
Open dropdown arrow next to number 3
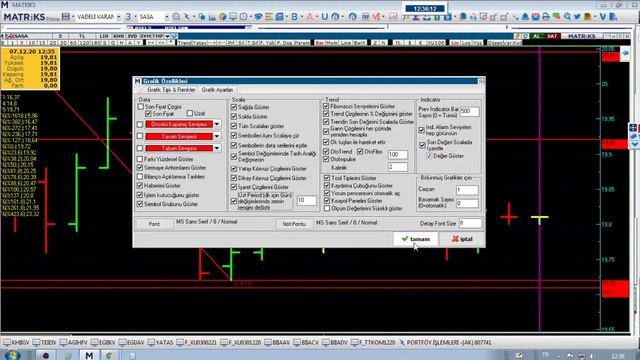135,17
